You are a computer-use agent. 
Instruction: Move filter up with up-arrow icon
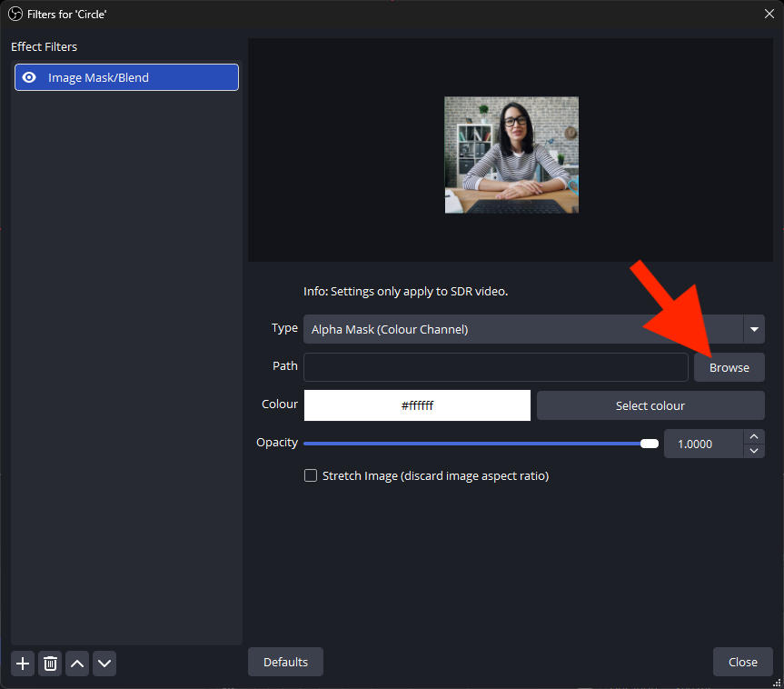tap(77, 664)
